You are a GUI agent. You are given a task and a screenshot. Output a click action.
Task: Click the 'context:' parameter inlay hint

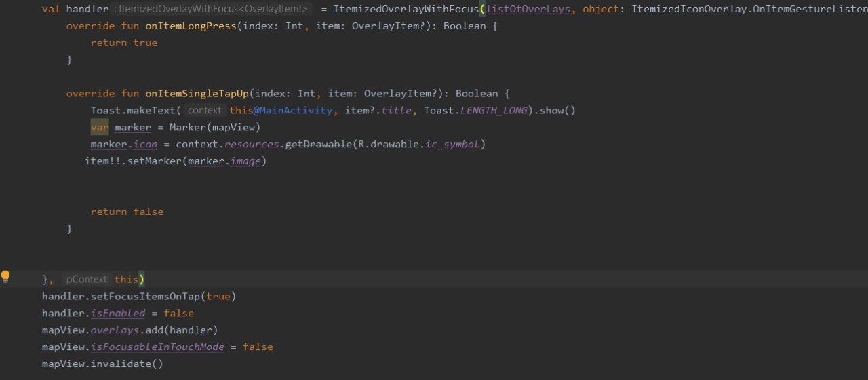pyautogui.click(x=205, y=111)
